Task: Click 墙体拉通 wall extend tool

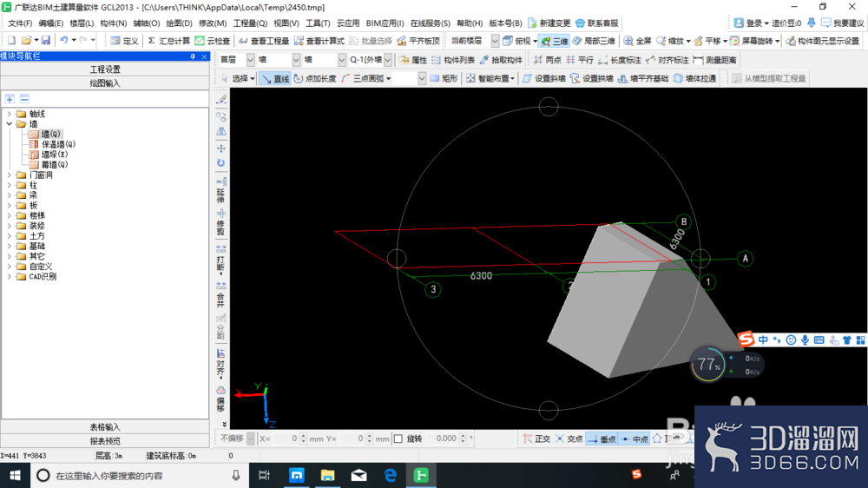Action: (694, 79)
